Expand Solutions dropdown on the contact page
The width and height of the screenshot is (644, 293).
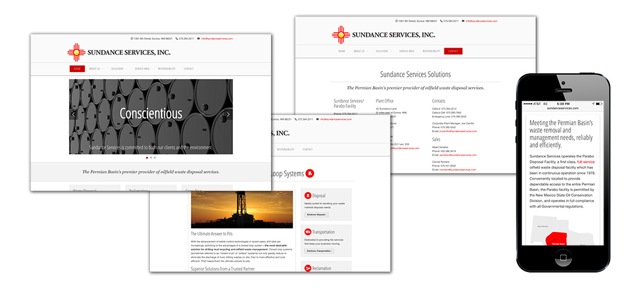click(x=383, y=52)
